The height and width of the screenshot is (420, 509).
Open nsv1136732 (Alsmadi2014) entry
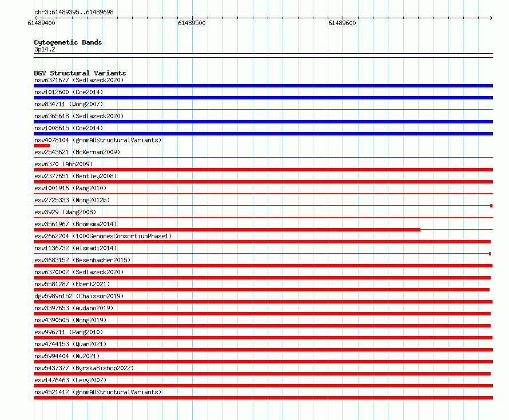75,248
